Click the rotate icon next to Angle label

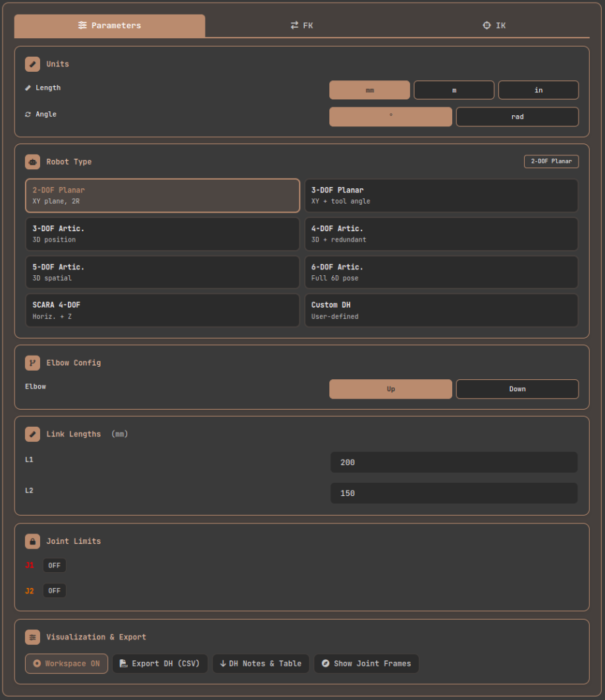[x=28, y=114]
